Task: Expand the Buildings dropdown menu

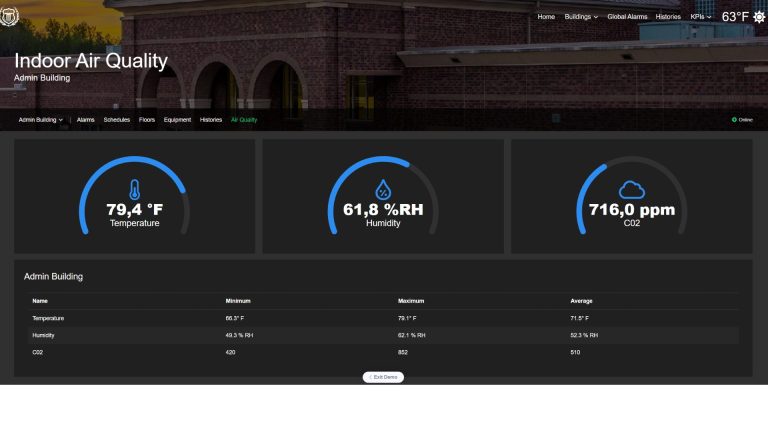Action: (x=581, y=17)
